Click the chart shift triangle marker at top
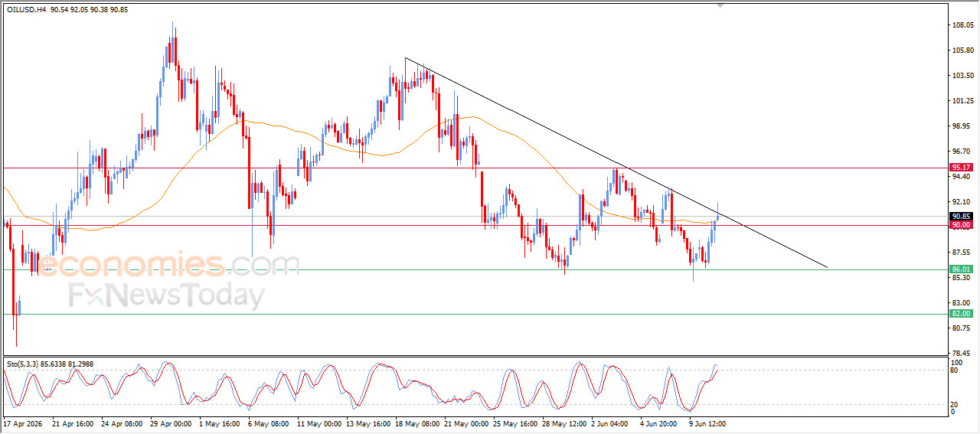 click(x=719, y=6)
